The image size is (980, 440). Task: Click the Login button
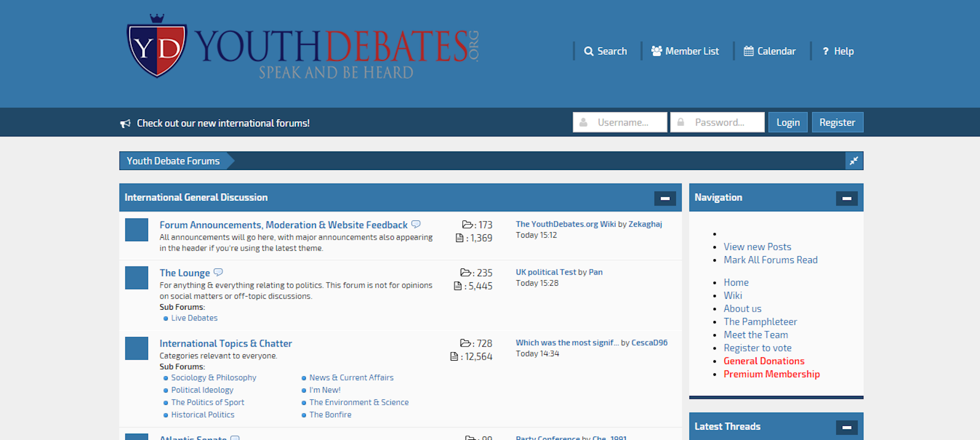tap(788, 122)
